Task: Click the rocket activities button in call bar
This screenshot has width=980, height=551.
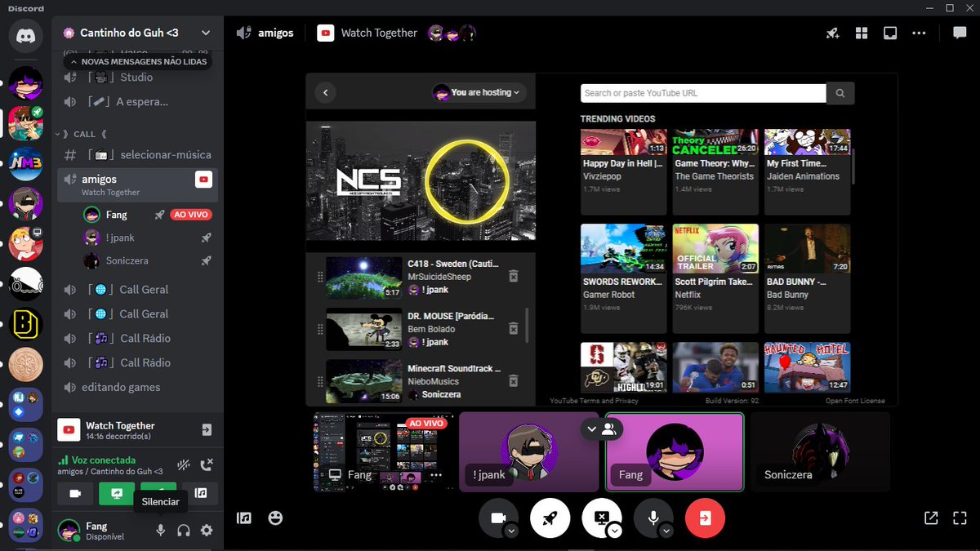Action: 550,518
